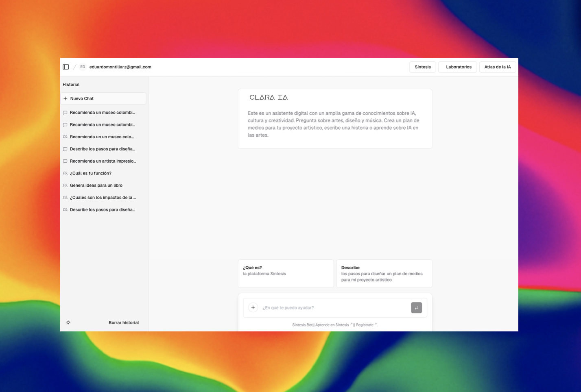Click the CLARA IA logo title
The width and height of the screenshot is (581, 392).
(269, 98)
